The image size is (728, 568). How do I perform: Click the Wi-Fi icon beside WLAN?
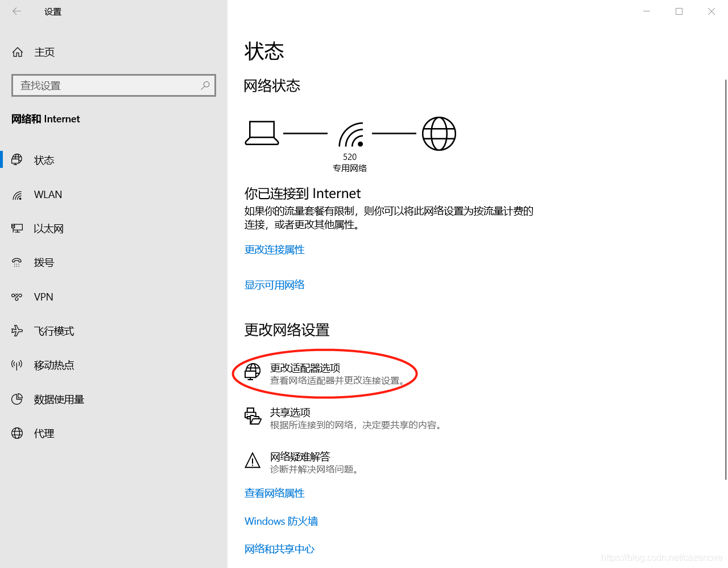tap(17, 195)
